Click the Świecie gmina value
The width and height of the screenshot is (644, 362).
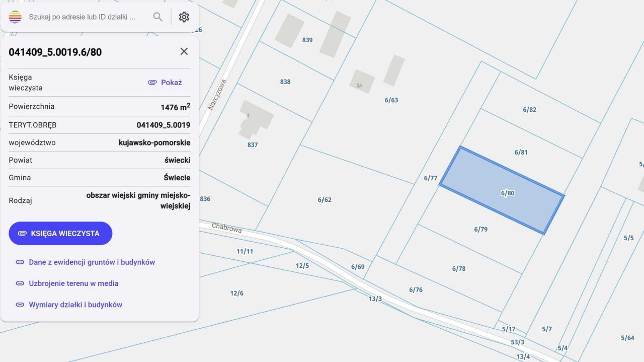click(x=177, y=178)
